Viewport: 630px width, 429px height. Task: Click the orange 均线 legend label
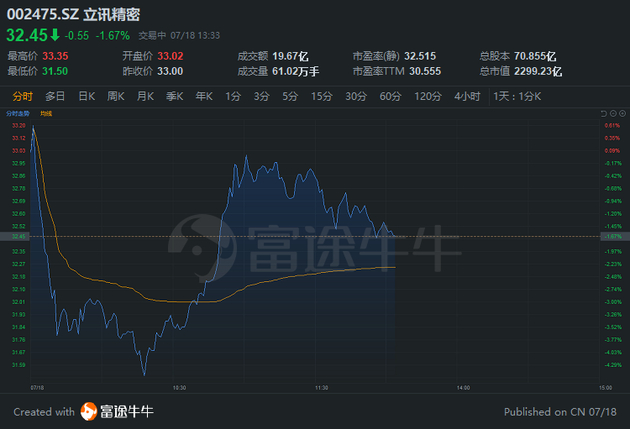[46, 114]
